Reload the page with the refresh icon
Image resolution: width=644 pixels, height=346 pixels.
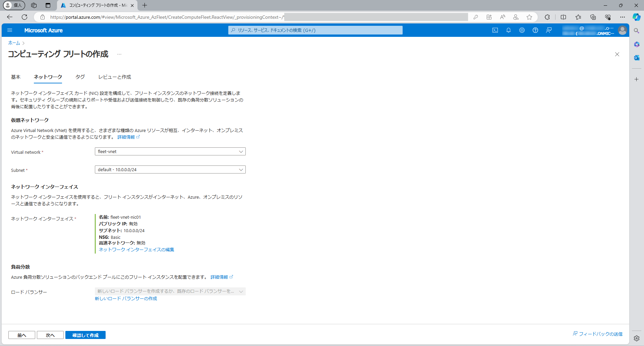(24, 17)
